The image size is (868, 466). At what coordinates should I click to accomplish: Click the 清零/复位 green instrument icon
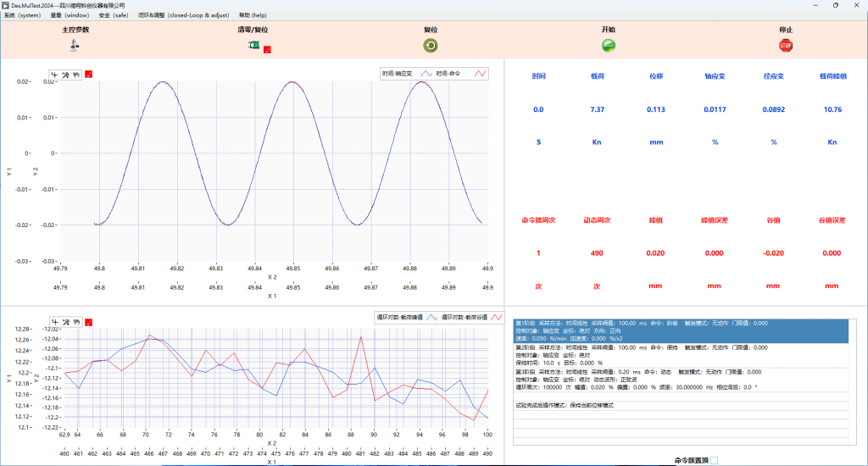(x=253, y=46)
